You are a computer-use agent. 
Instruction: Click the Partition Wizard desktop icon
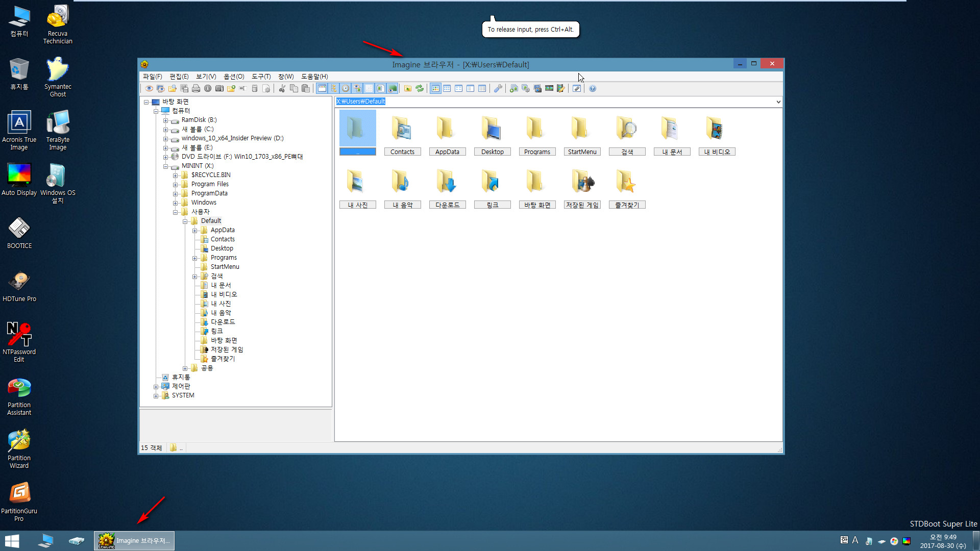(x=19, y=449)
